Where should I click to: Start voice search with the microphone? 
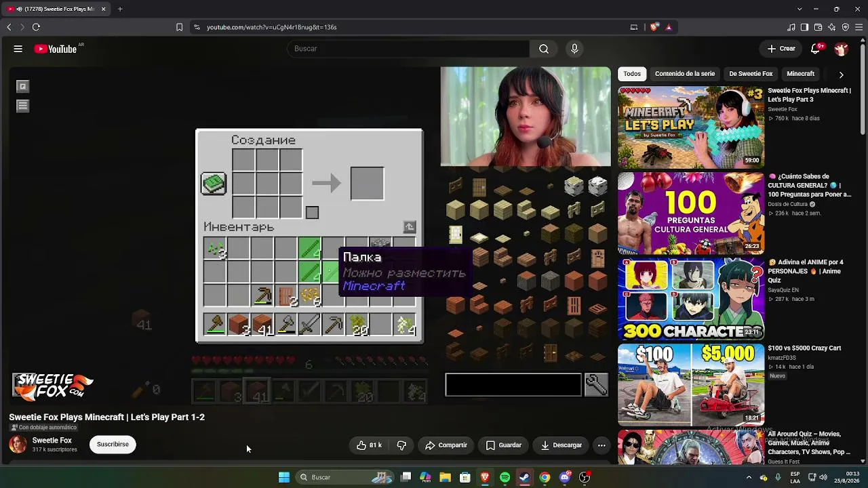coord(574,49)
